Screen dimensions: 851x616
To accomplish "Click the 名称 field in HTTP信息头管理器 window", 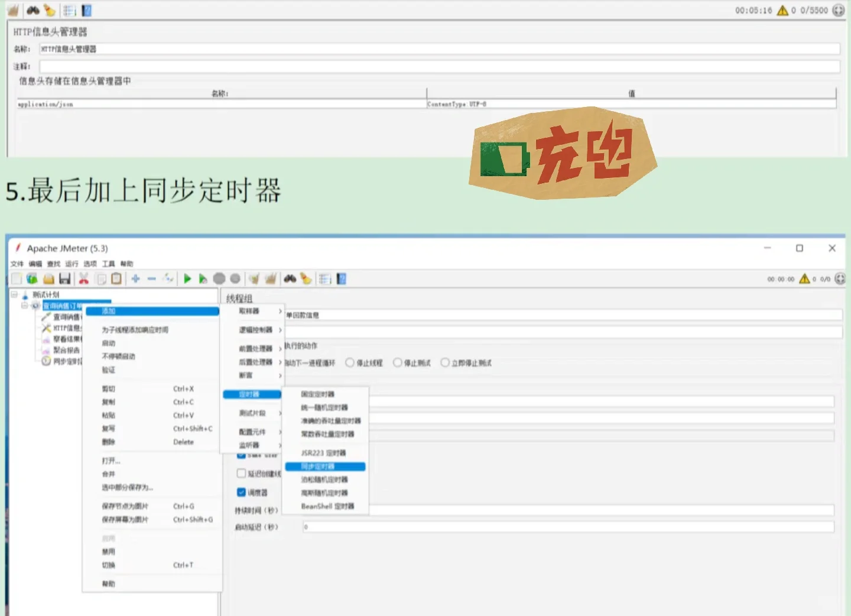I will pyautogui.click(x=440, y=49).
